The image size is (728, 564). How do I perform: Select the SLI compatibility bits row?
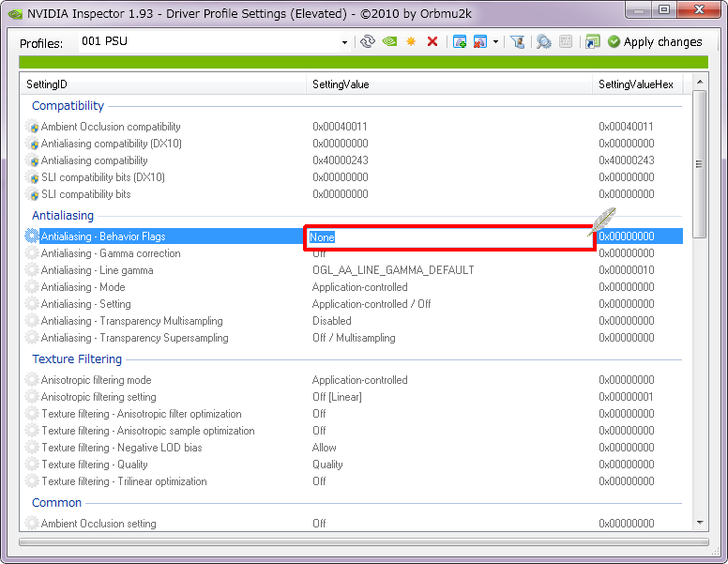coord(352,194)
